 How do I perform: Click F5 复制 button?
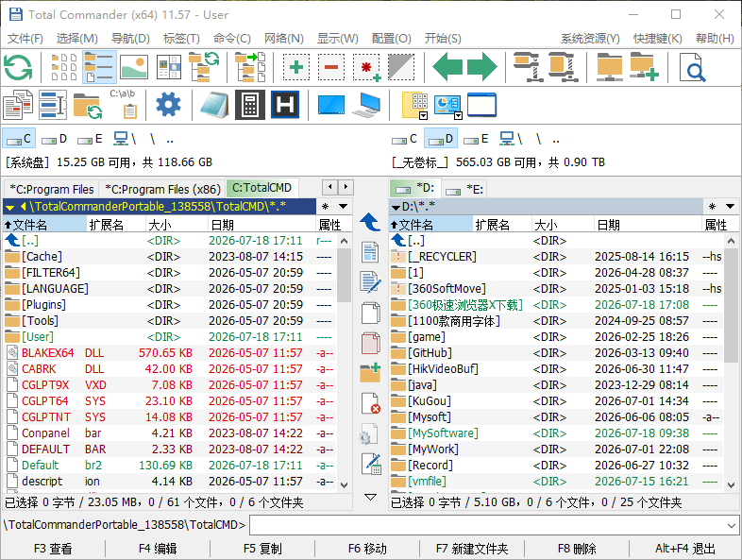(x=262, y=549)
